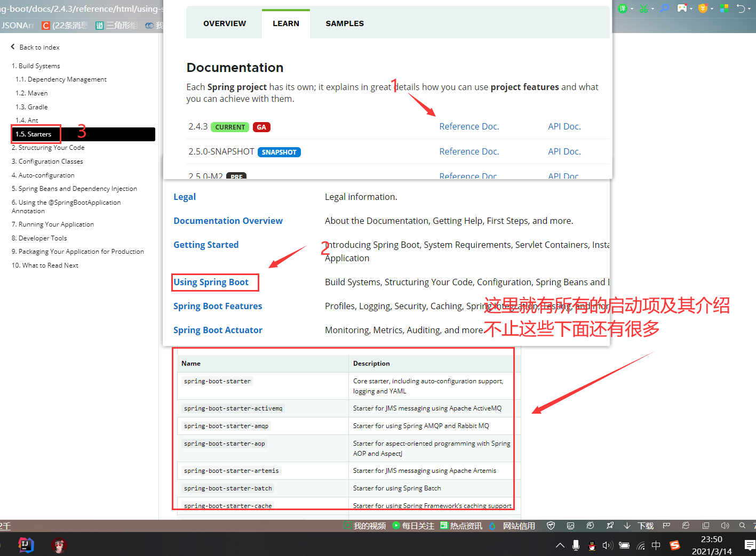
Task: Open IntelliJ IDEA from the taskbar
Action: pos(25,545)
